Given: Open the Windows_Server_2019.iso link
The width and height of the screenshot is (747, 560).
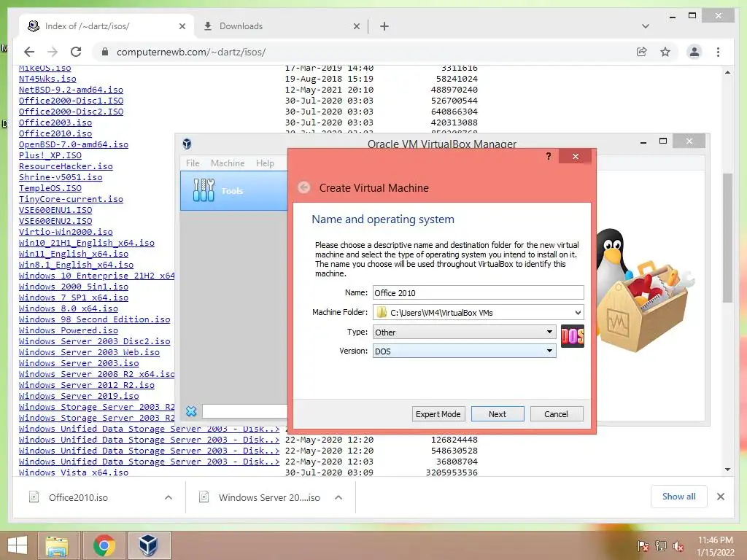Looking at the screenshot, I should coord(79,396).
